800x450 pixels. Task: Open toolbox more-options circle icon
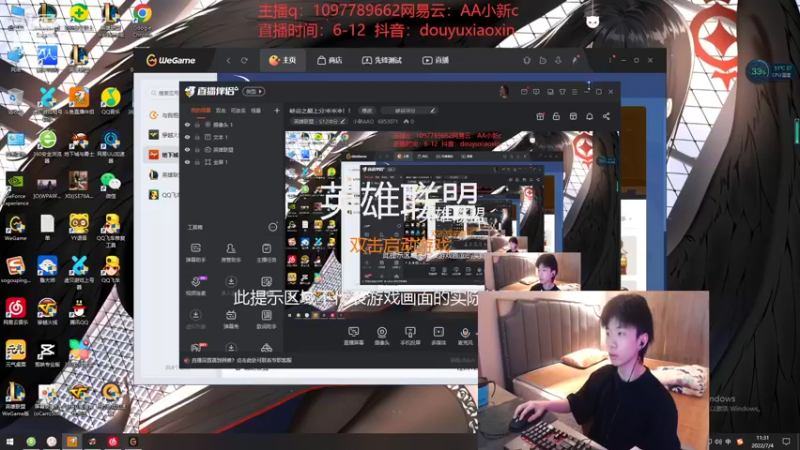273,227
